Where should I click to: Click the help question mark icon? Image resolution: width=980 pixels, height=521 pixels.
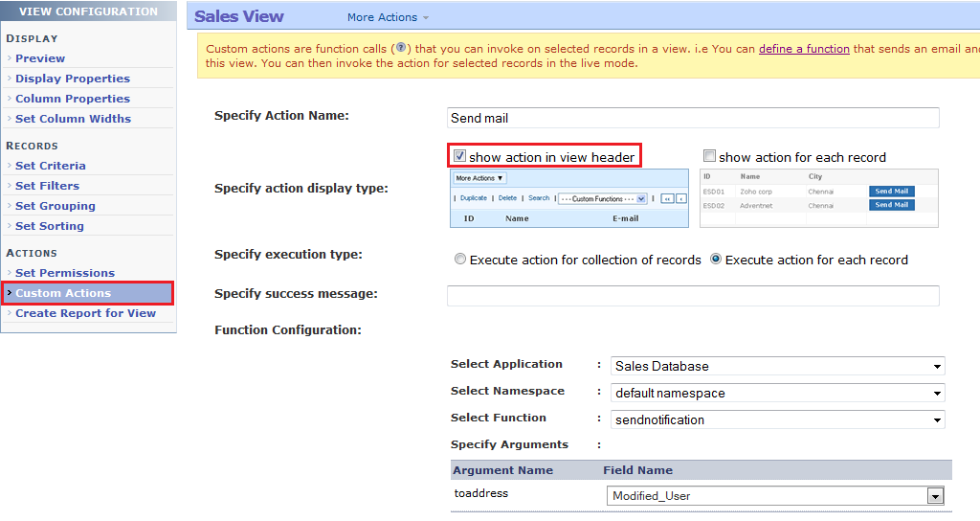402,48
